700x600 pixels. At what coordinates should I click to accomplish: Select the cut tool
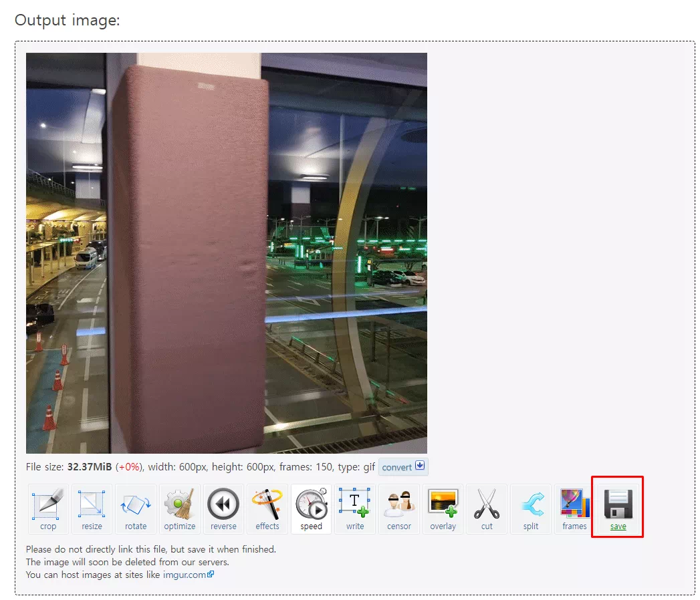[x=487, y=509]
